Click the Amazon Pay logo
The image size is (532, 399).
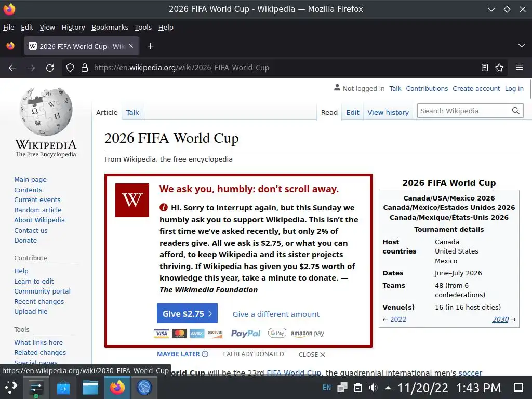point(308,333)
